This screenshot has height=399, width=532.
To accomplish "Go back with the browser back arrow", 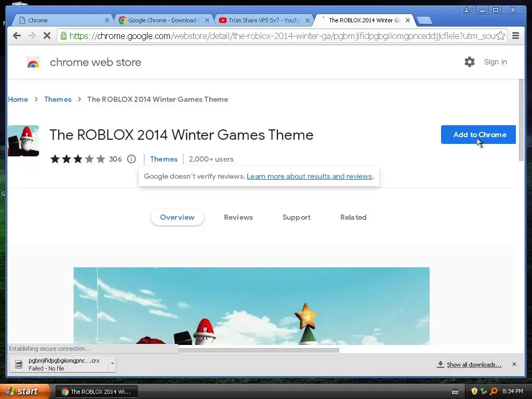I will pyautogui.click(x=17, y=36).
